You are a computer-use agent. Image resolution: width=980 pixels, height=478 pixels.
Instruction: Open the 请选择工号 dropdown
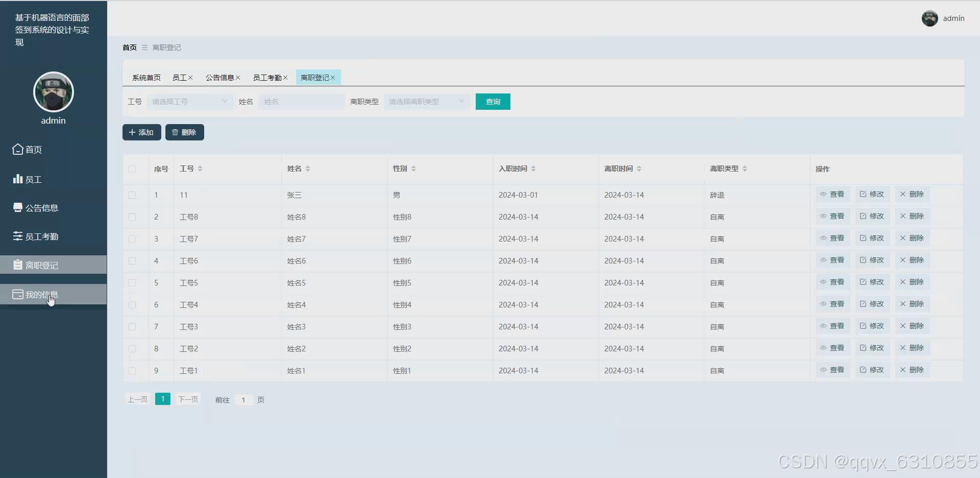tap(190, 102)
